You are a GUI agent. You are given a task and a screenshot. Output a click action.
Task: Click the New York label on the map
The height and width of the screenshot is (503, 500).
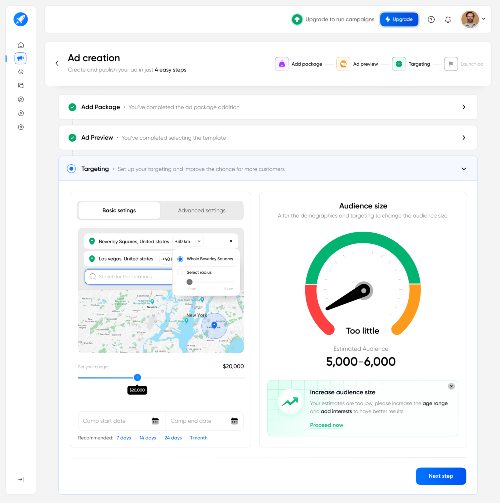[x=197, y=315]
